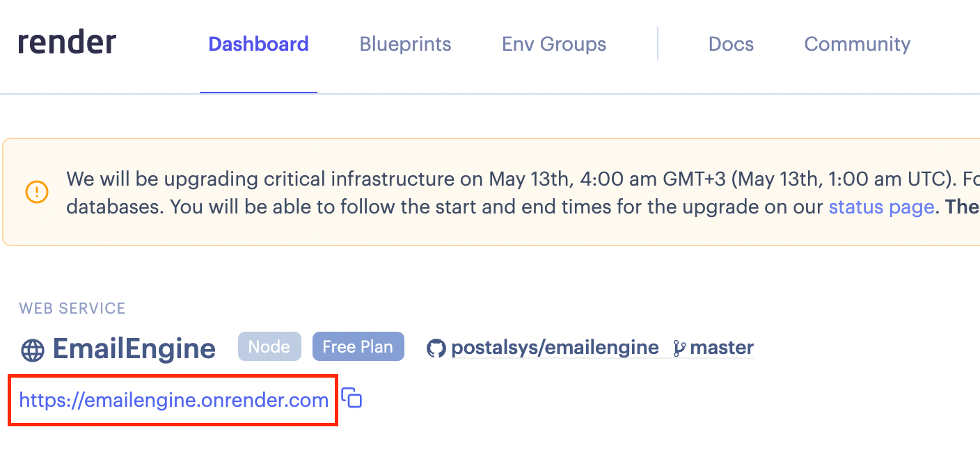The width and height of the screenshot is (980, 459).
Task: Visit the Community page
Action: (x=857, y=45)
